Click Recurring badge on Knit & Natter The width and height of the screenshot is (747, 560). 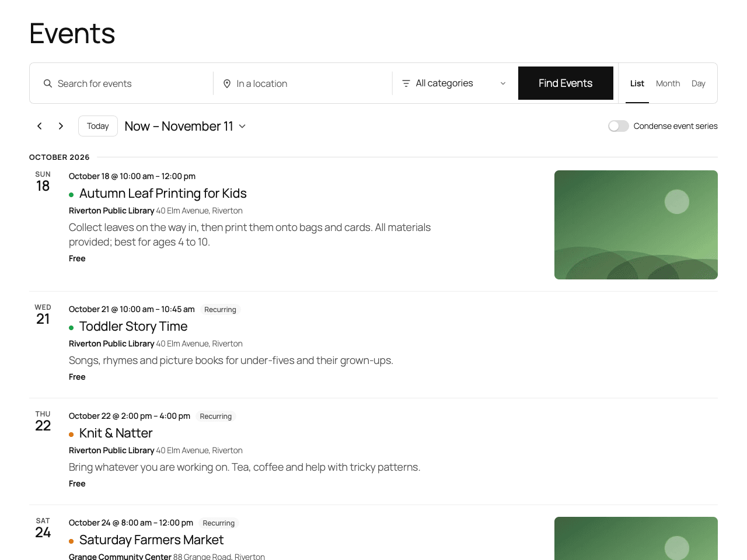[x=216, y=416]
